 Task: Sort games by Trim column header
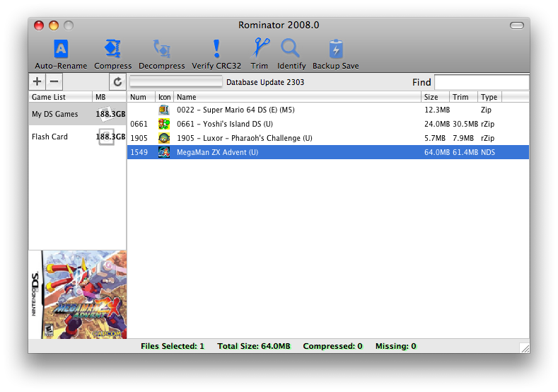tap(464, 97)
